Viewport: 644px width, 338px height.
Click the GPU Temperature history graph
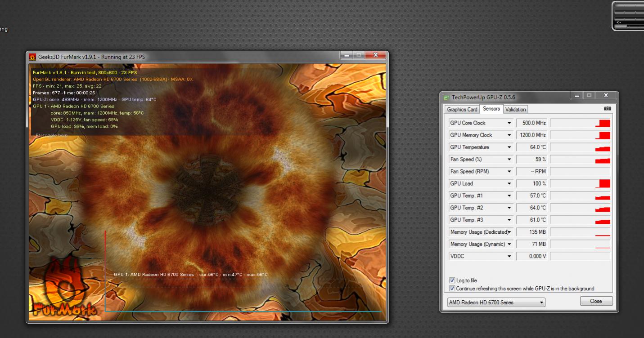[581, 147]
